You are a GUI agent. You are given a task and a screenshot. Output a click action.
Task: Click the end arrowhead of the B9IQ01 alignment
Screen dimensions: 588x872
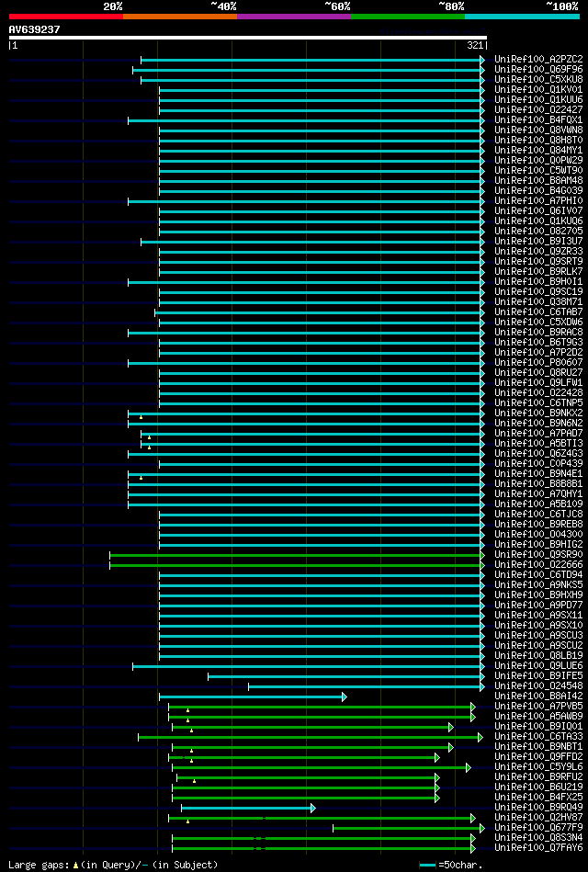451,727
